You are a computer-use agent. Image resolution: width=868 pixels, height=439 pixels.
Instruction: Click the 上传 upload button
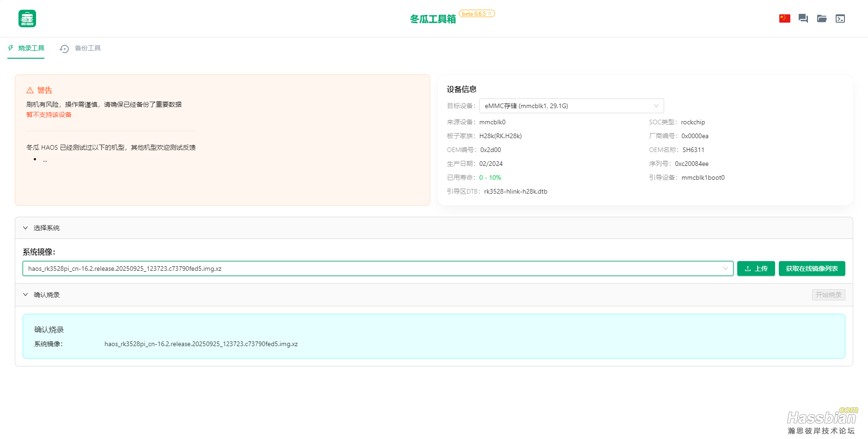[x=756, y=268]
